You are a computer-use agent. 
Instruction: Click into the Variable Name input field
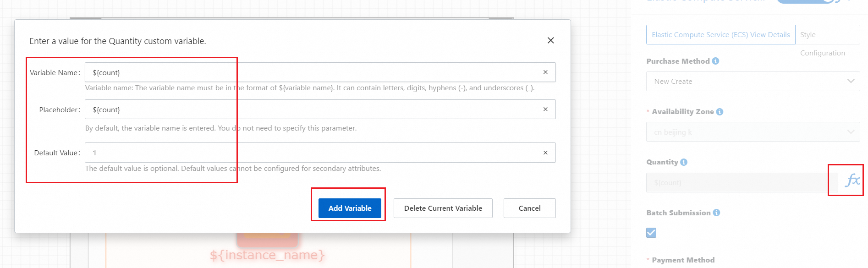312,72
